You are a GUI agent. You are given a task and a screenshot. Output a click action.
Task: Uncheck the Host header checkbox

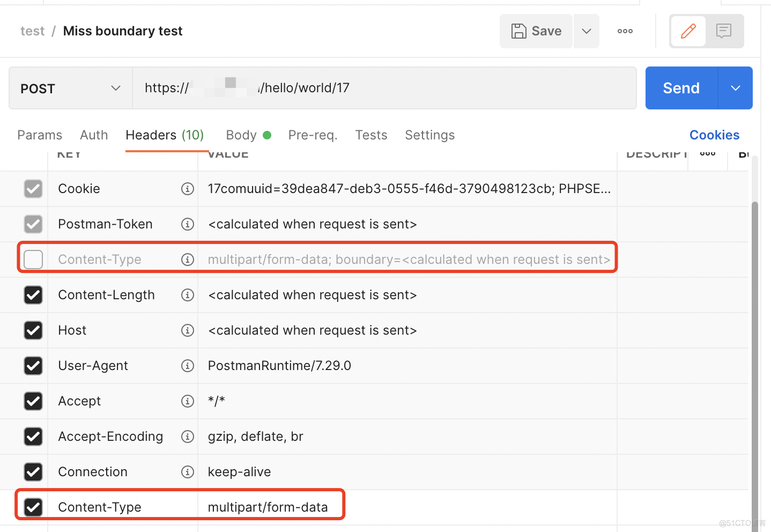click(x=33, y=330)
